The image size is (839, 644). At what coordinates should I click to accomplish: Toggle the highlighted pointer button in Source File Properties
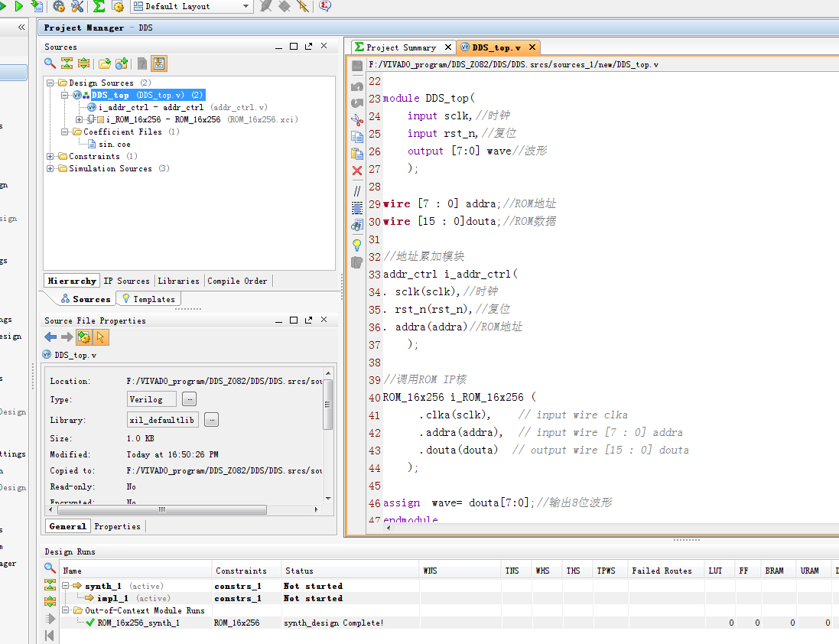tap(101, 337)
